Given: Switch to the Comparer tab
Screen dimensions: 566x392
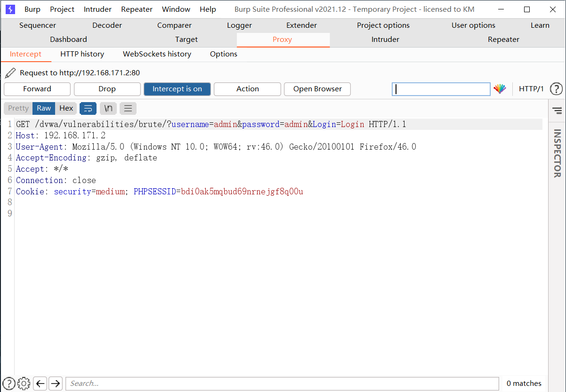Looking at the screenshot, I should point(174,25).
